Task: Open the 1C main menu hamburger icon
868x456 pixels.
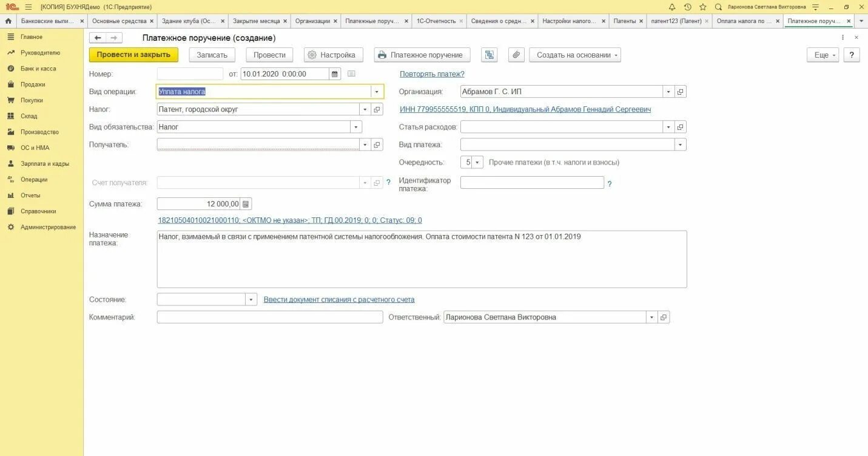Action: point(28,7)
